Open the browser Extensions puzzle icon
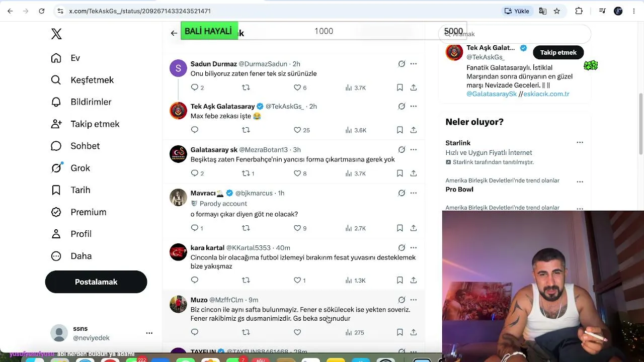Viewport: 644px width, 362px height. tap(579, 11)
